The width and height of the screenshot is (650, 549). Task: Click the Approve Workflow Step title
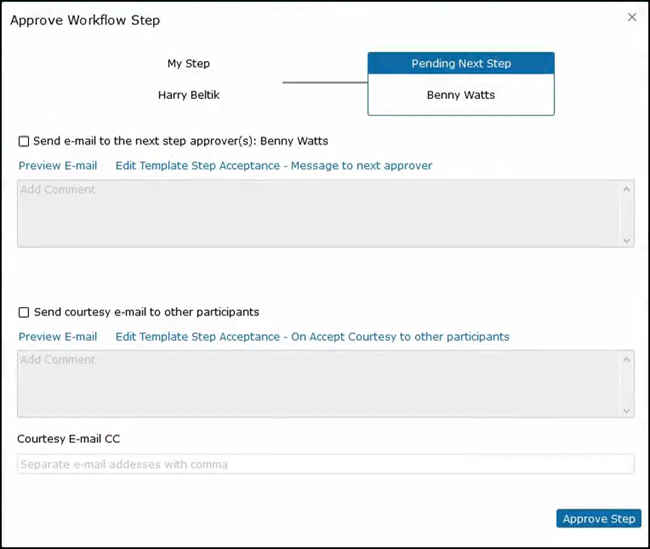click(85, 20)
